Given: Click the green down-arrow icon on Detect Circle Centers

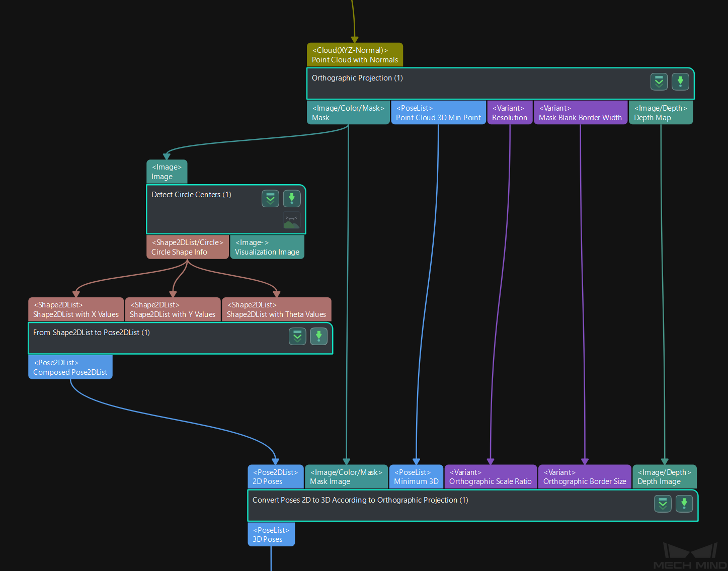Looking at the screenshot, I should (292, 199).
